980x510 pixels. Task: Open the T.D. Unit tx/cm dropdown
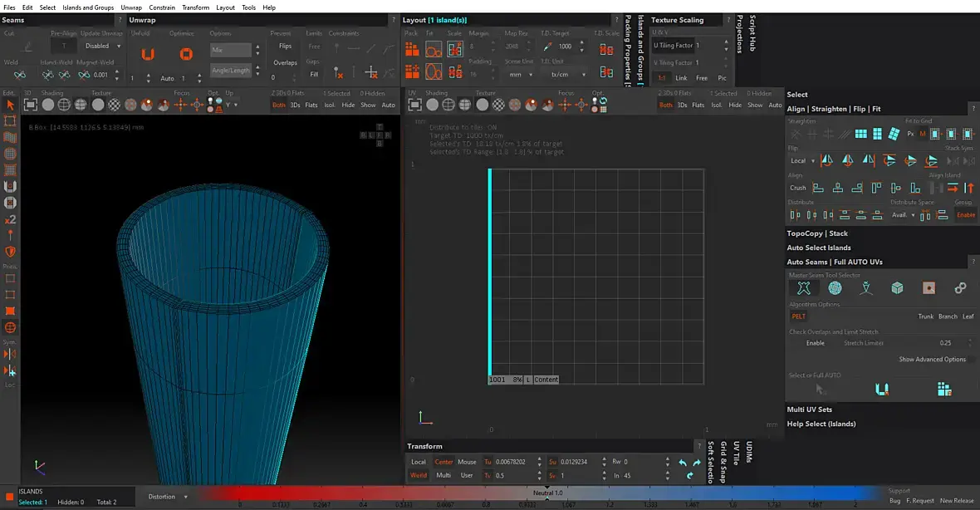click(x=565, y=74)
